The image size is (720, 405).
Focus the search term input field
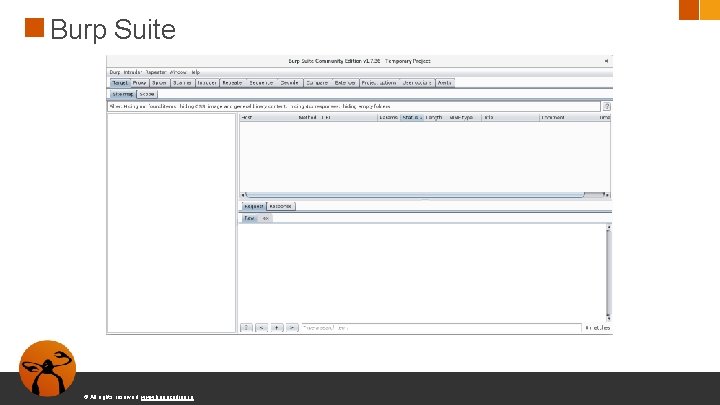[x=441, y=328]
